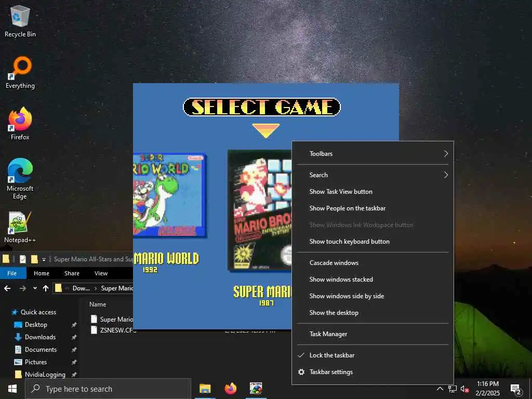The width and height of the screenshot is (532, 399).
Task: Open the File tab in Explorer
Action: point(12,273)
